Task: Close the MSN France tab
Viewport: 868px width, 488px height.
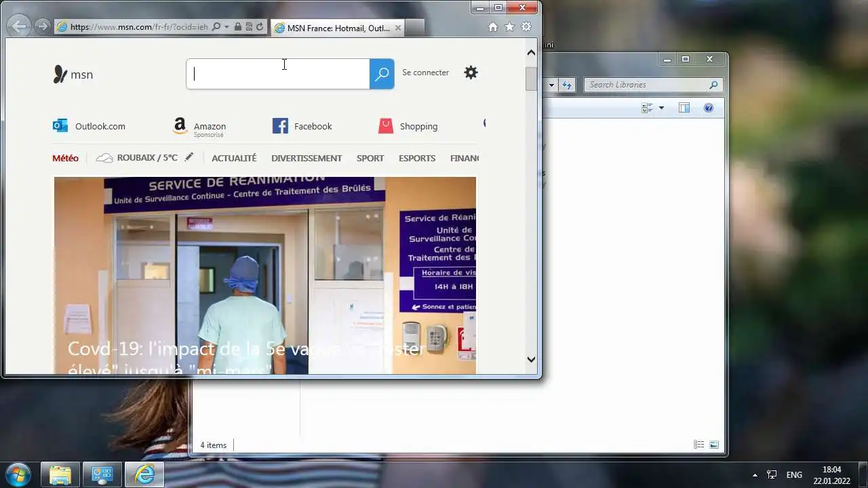Action: coord(398,28)
